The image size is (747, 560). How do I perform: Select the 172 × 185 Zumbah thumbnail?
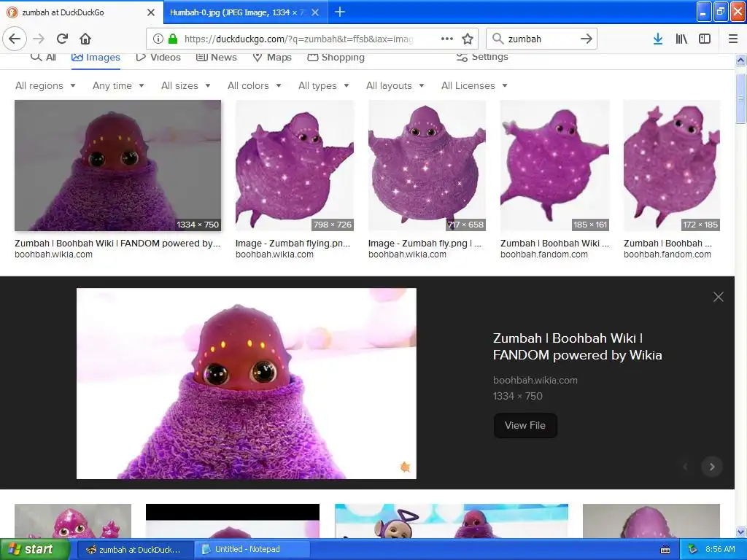[x=672, y=166]
